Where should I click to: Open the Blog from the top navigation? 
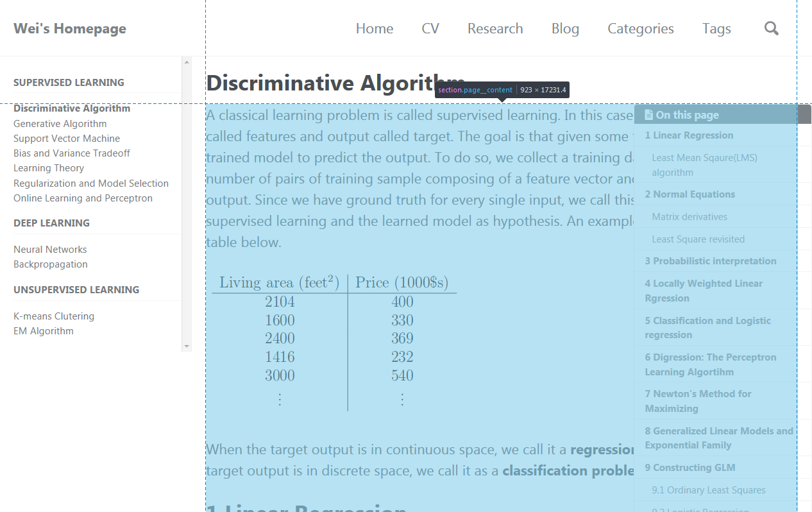point(565,28)
